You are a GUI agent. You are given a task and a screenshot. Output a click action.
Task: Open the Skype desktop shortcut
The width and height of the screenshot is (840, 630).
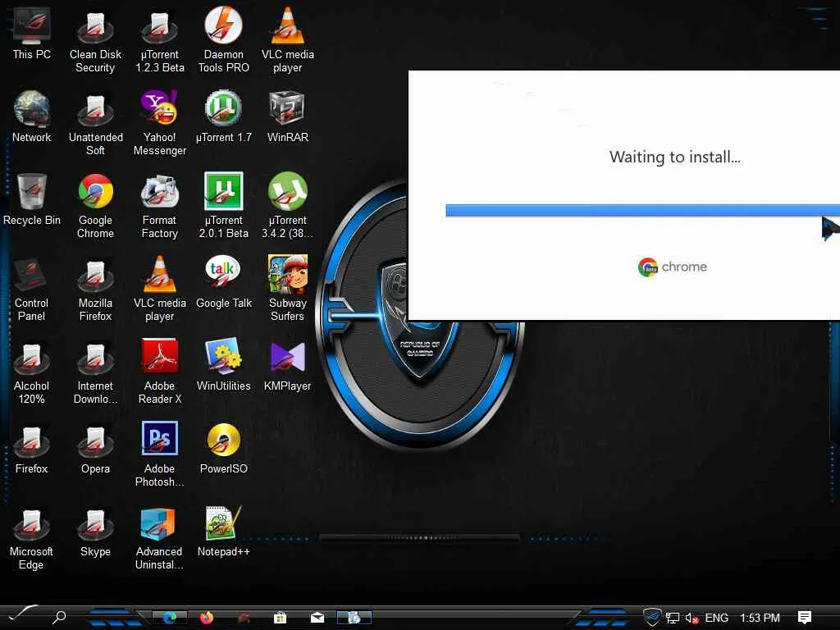tap(95, 532)
